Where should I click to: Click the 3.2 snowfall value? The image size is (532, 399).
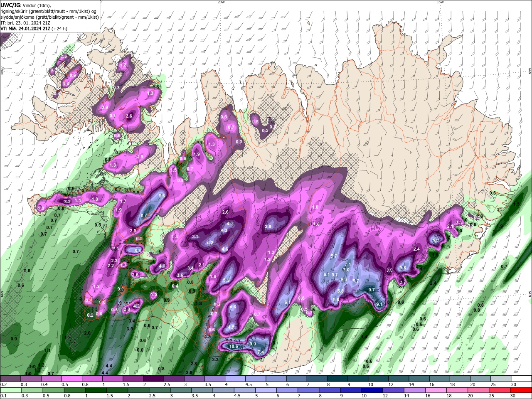(x=68, y=201)
